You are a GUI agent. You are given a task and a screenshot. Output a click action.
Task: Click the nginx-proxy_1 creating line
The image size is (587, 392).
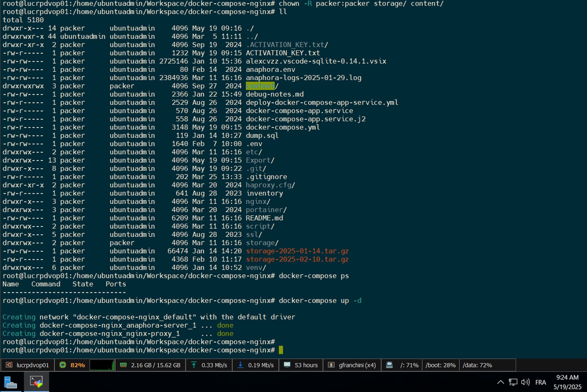pyautogui.click(x=118, y=334)
